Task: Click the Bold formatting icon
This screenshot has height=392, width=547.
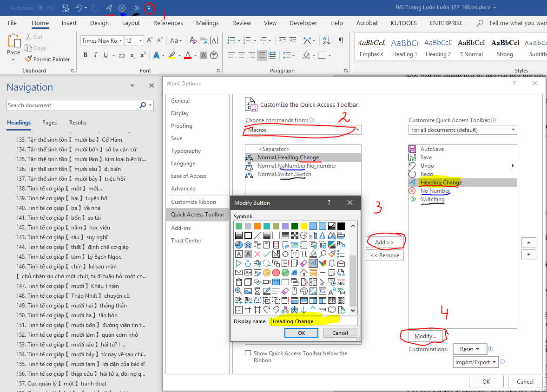Action: [x=86, y=55]
